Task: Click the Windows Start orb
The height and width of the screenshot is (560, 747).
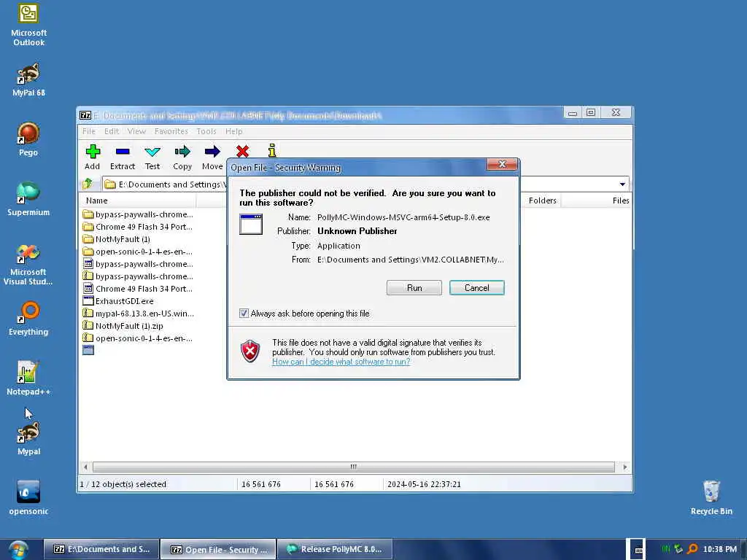Action: pos(18,550)
